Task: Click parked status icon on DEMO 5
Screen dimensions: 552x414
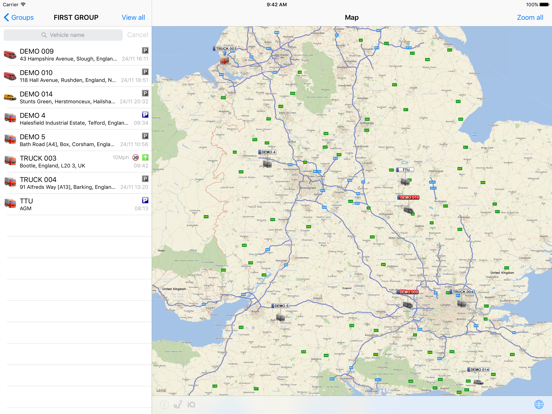Action: 145,136
